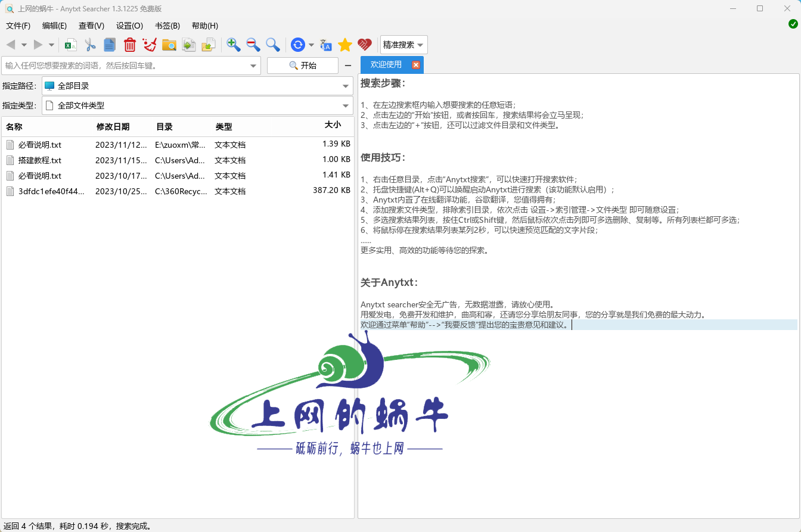
Task: Open the folder search icon in the toolbar
Action: click(x=169, y=45)
